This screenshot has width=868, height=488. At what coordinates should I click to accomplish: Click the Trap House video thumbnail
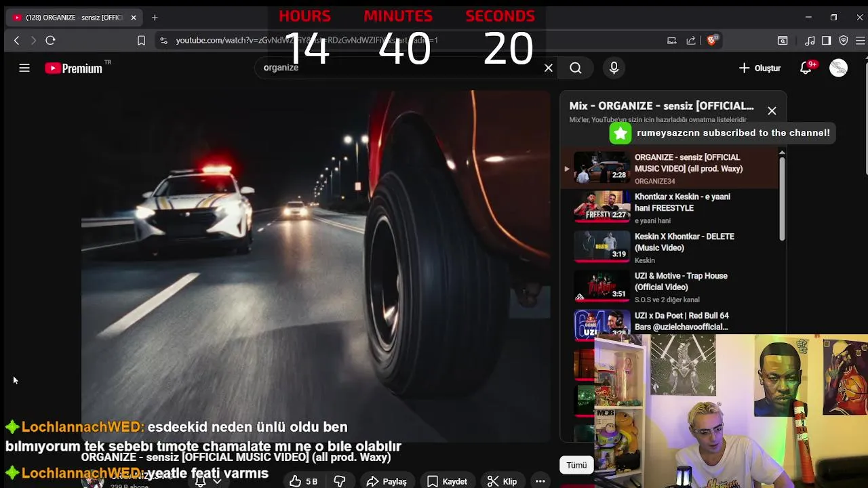click(x=601, y=287)
